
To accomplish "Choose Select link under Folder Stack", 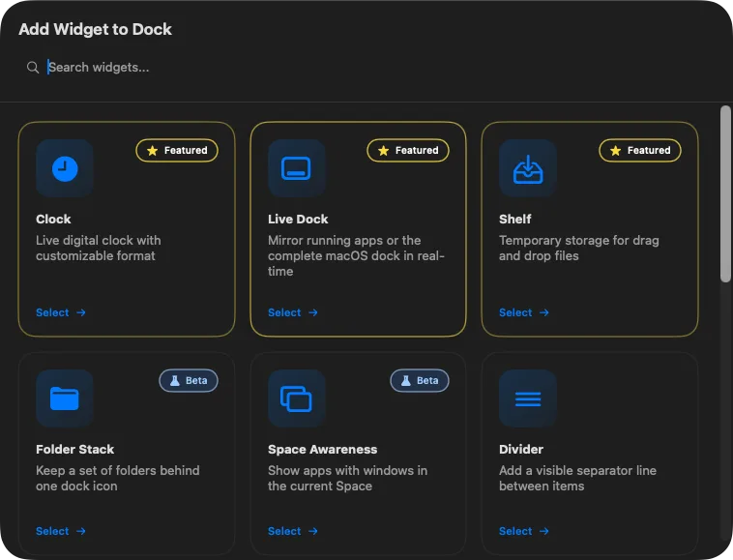I will [61, 531].
